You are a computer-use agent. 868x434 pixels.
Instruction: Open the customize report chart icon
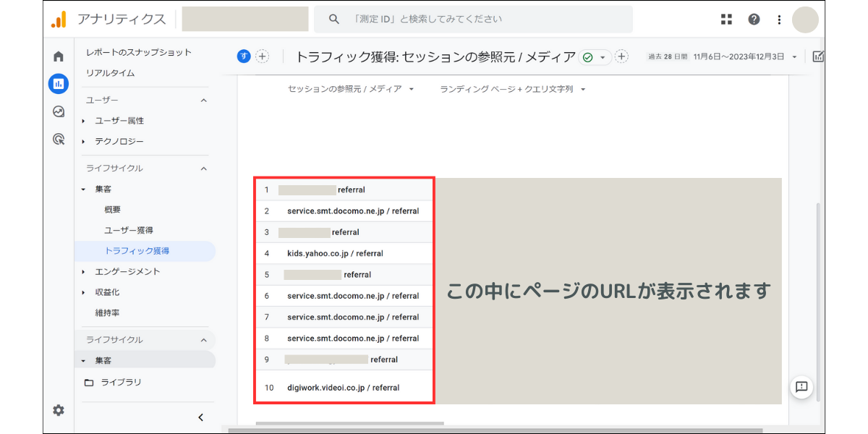(818, 56)
